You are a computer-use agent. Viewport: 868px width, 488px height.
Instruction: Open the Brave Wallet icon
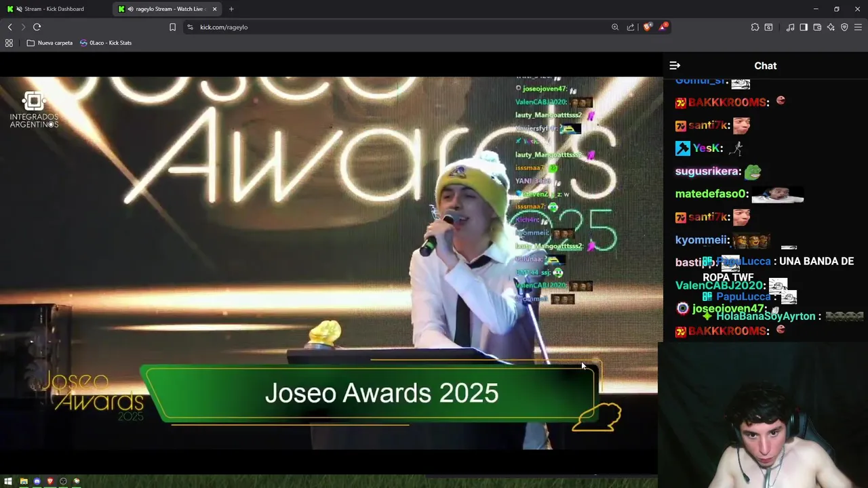817,27
